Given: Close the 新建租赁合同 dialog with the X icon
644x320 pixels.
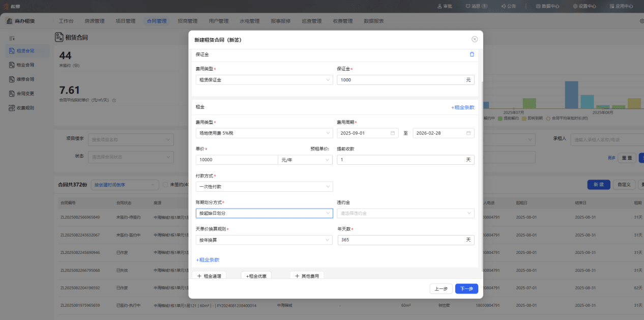Looking at the screenshot, I should pos(475,39).
